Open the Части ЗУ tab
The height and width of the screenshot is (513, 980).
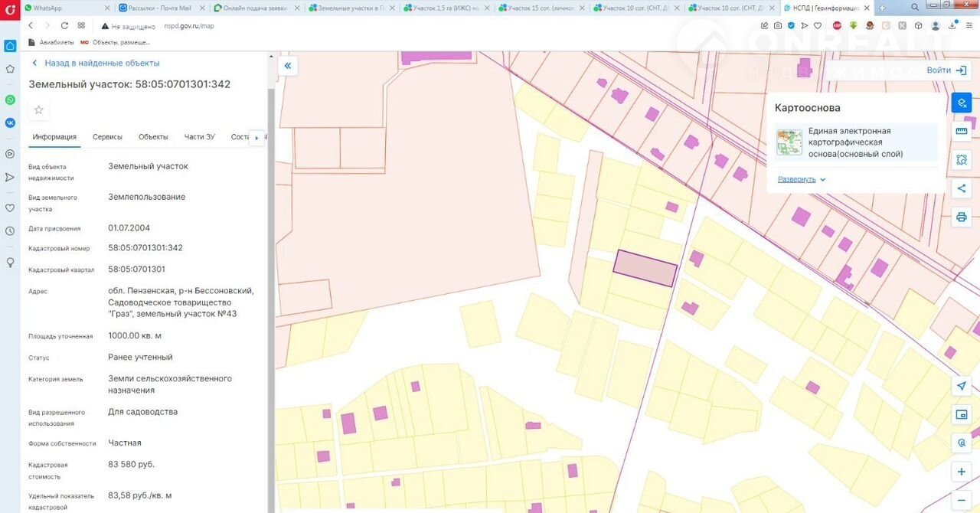point(199,137)
